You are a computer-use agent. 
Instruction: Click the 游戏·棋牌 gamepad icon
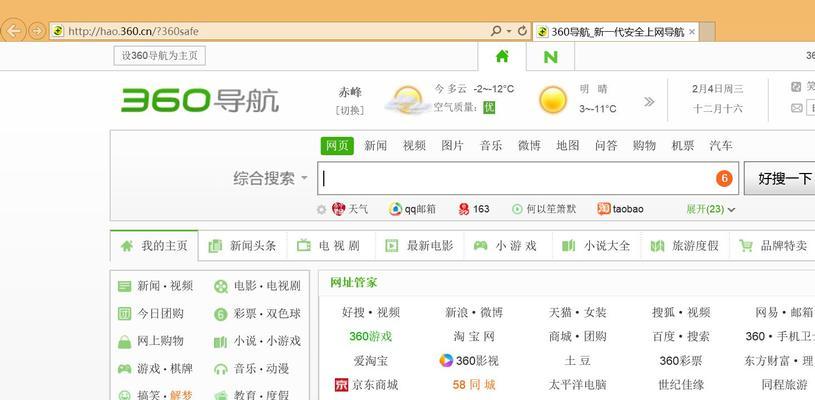click(124, 369)
